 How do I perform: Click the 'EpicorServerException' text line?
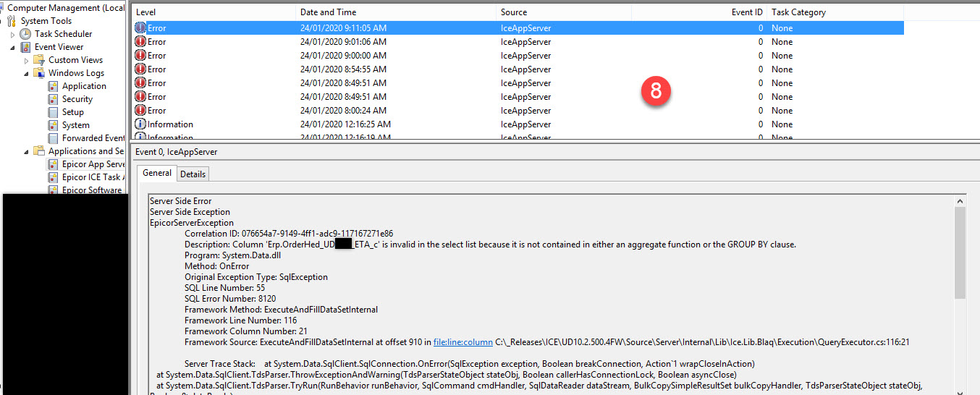point(192,223)
